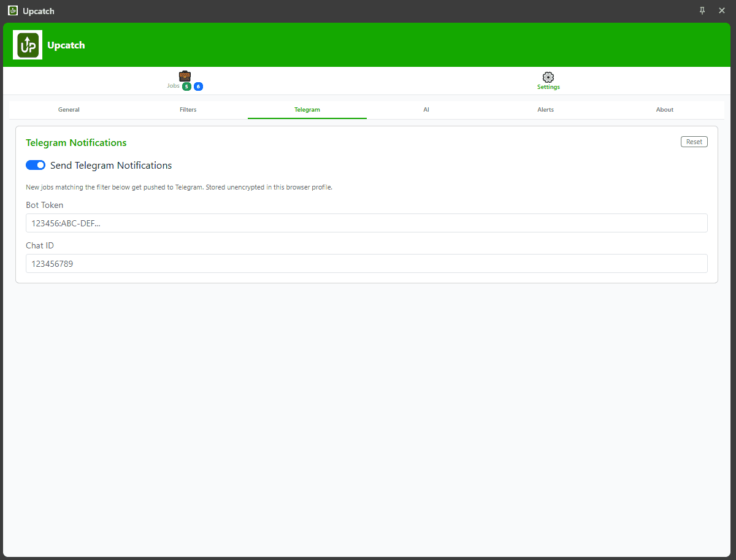Screen dimensions: 736x560
Task: Click the Upcatch logo in the green header
Action: [28, 45]
